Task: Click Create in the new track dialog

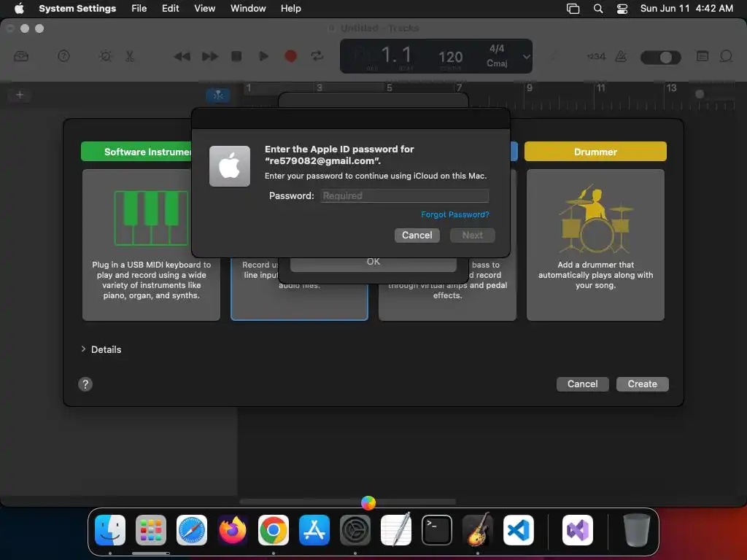Action: pyautogui.click(x=642, y=384)
